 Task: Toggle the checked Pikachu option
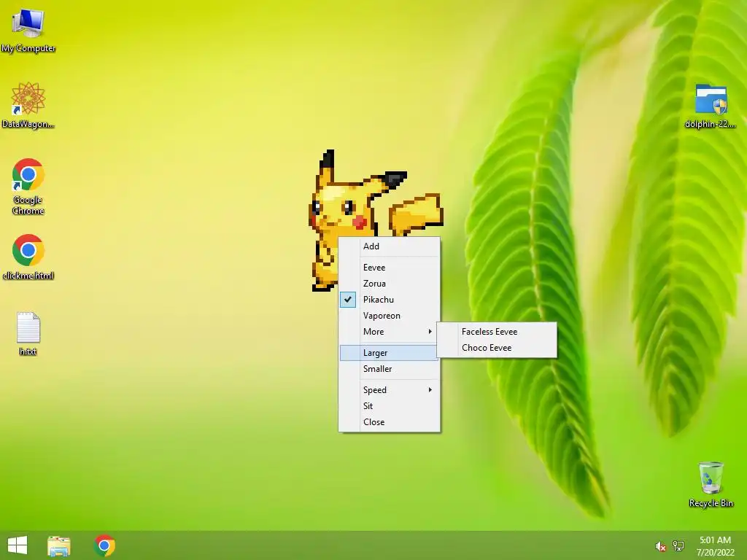(x=390, y=300)
